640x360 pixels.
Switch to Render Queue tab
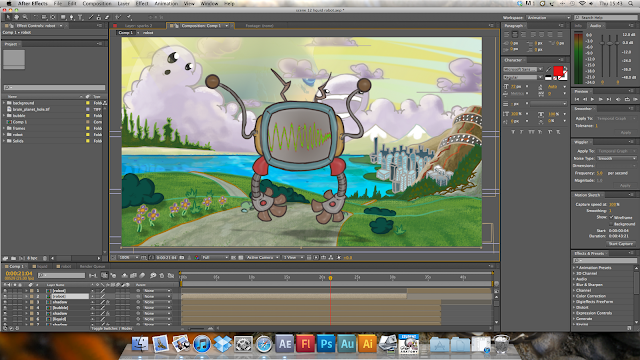click(92, 267)
